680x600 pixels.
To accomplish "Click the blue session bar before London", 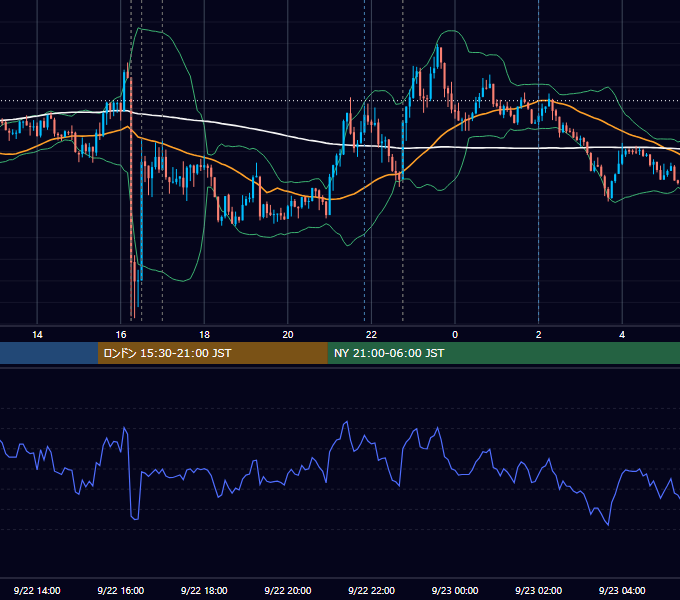I will [49, 353].
